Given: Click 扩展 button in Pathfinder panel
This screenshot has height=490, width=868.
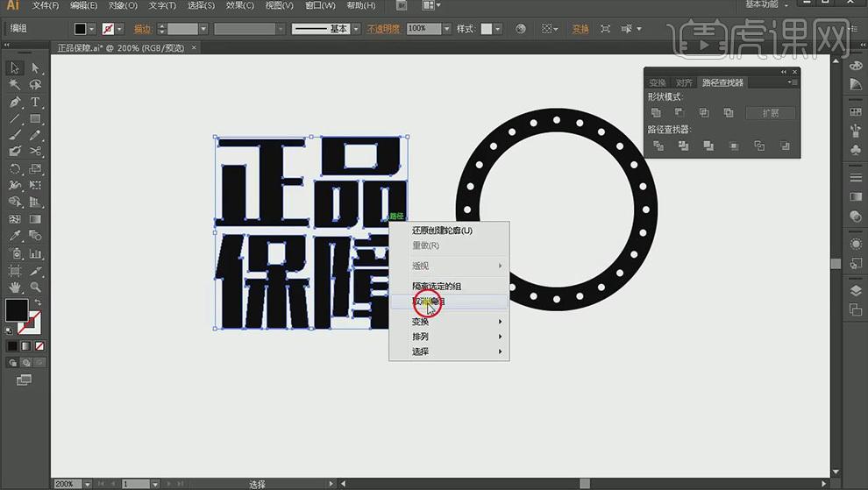Looking at the screenshot, I should coord(771,113).
